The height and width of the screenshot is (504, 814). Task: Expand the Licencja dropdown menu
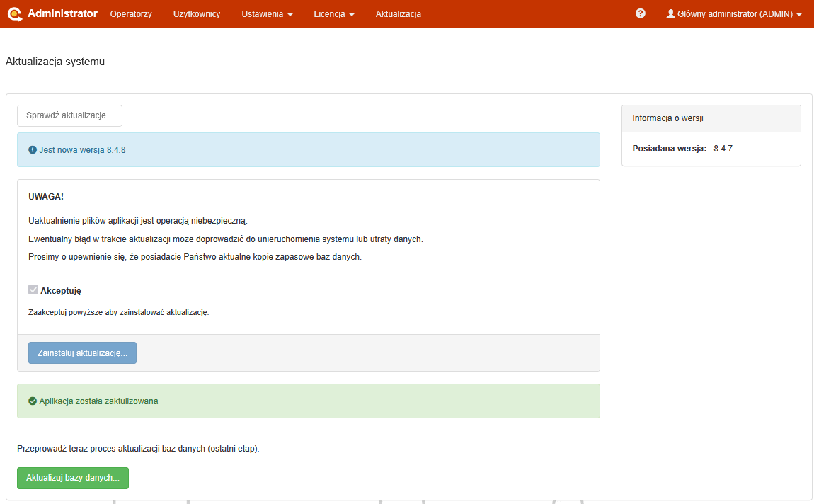pos(334,14)
